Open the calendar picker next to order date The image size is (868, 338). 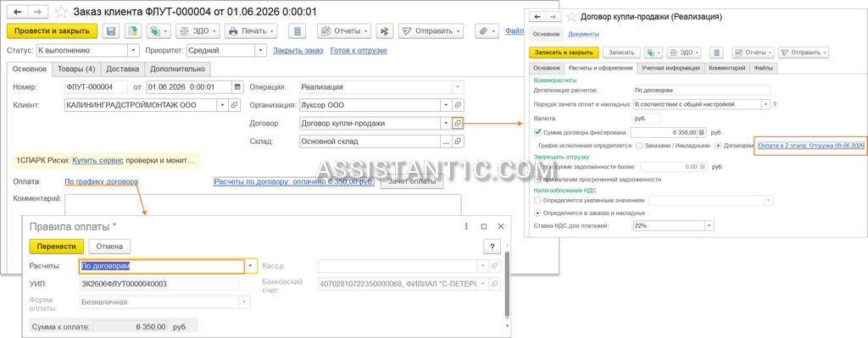point(237,87)
